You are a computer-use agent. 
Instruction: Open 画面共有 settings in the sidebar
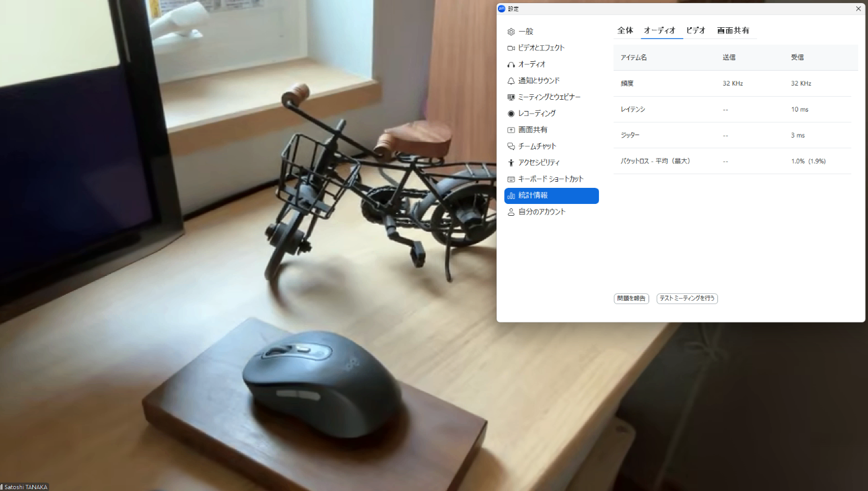point(551,130)
